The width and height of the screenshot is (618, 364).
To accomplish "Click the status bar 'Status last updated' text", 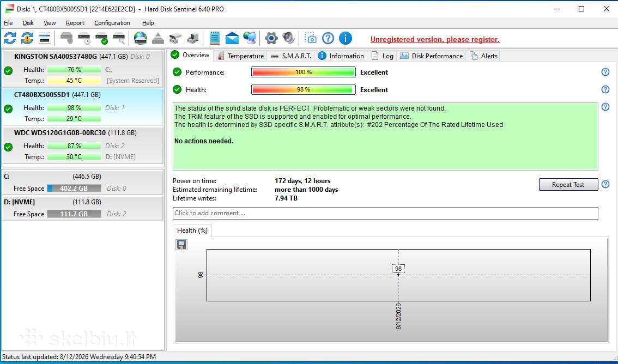I will tap(79, 357).
